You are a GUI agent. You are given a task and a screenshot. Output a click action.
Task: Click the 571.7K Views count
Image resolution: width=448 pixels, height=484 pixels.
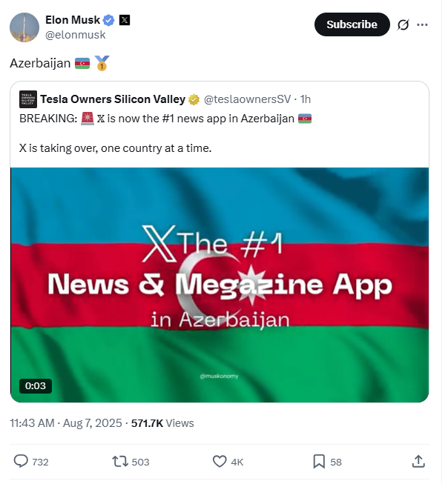(162, 423)
